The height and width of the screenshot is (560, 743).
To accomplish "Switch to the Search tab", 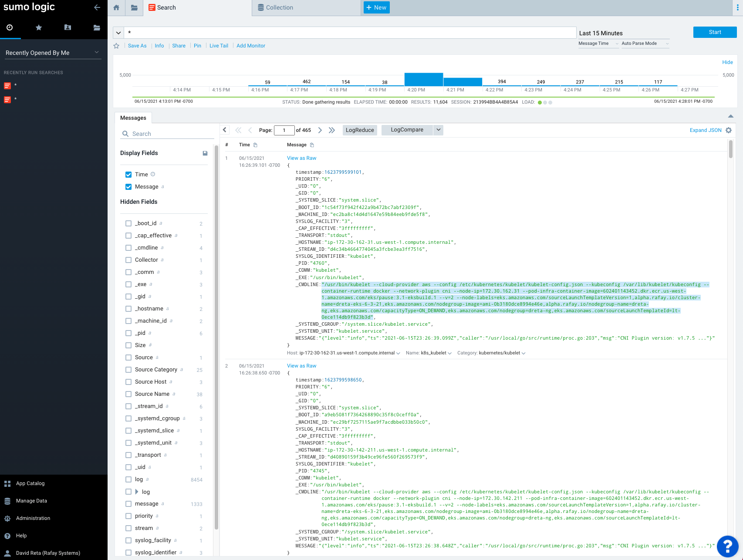I will [x=197, y=8].
